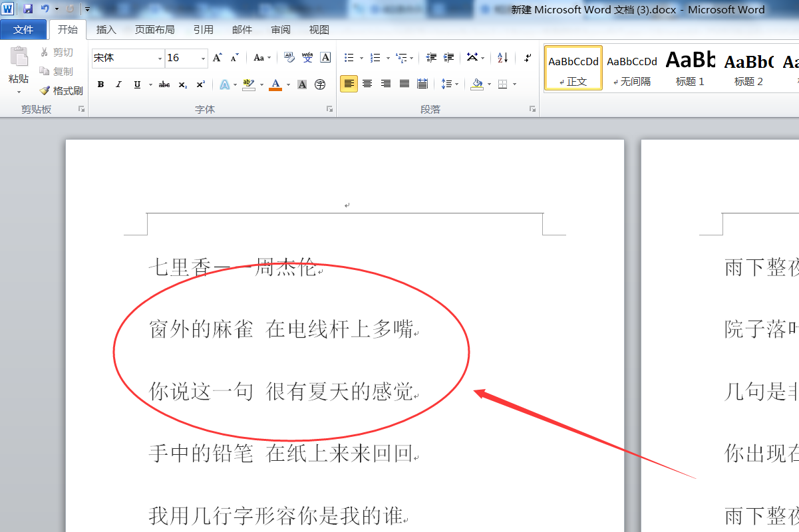Apply the red font color

[275, 84]
